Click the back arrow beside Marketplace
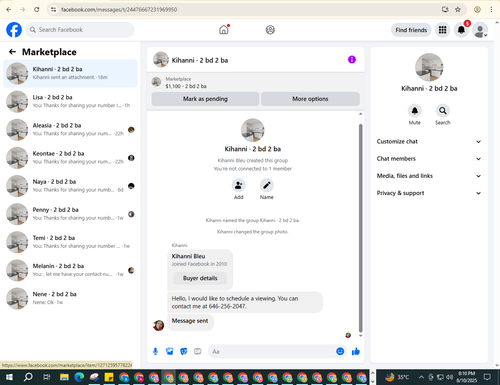Screen dimensions: 500x385 click(x=12, y=52)
